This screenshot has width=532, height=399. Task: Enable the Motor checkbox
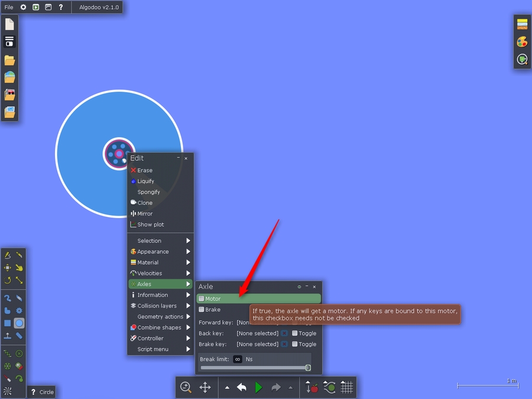click(x=202, y=299)
